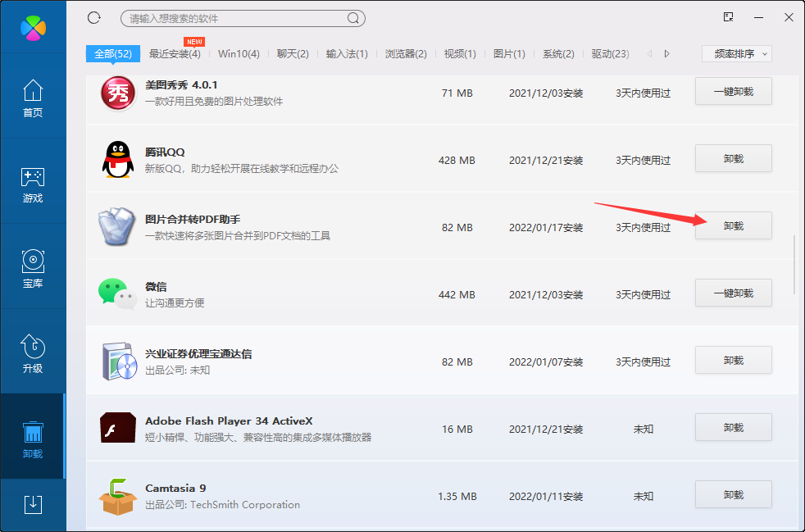
Task: Open the 宝库 software library
Action: 33,269
